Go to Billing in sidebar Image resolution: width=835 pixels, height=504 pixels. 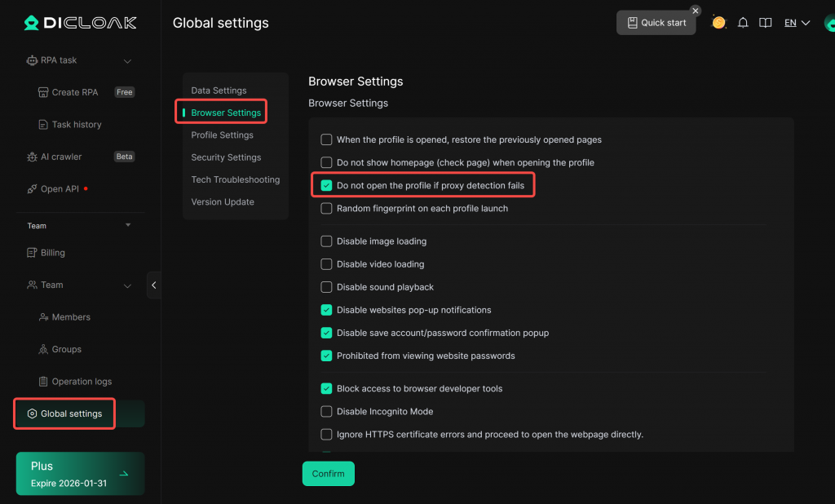(x=52, y=253)
